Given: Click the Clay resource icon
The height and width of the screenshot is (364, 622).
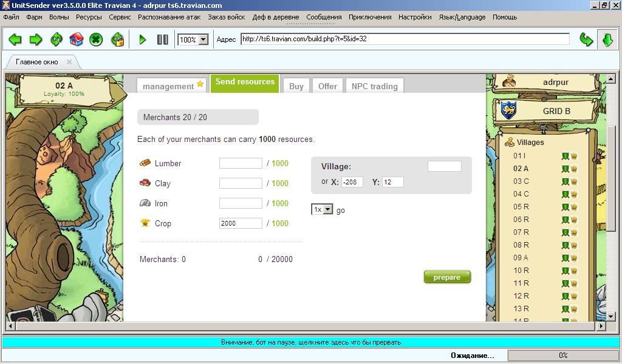Looking at the screenshot, I should (x=145, y=183).
